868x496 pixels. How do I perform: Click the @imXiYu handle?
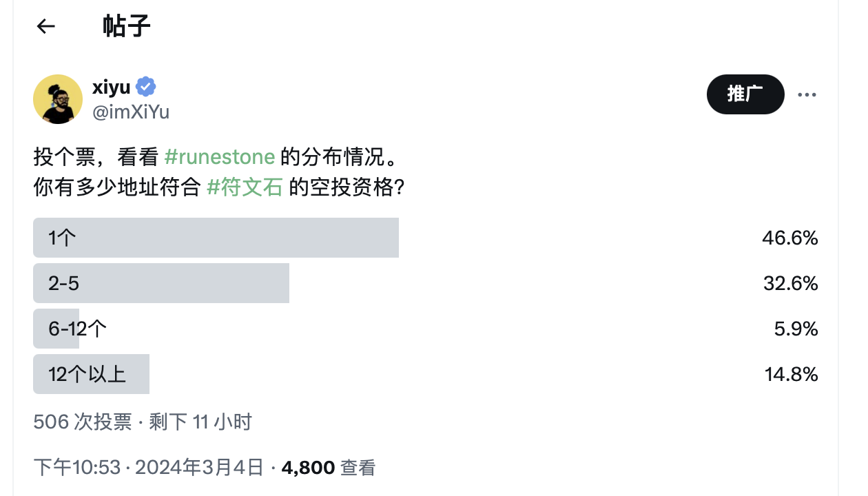pos(131,112)
